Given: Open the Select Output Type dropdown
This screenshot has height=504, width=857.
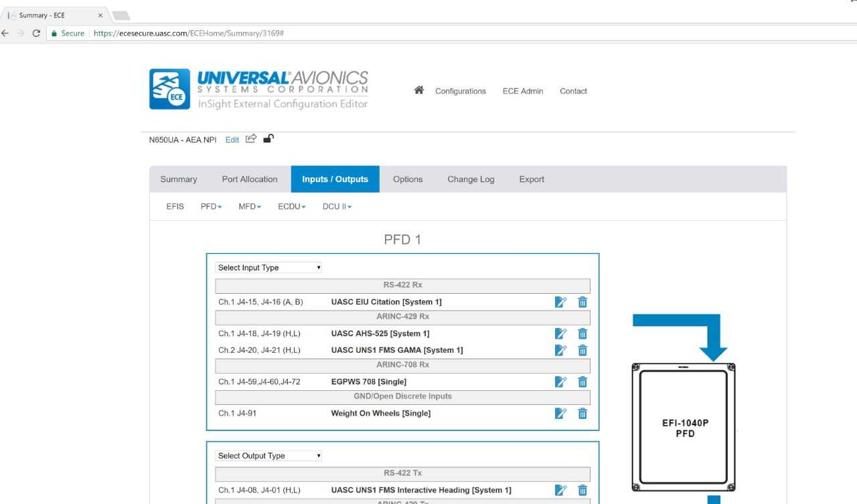Looking at the screenshot, I should tap(268, 456).
